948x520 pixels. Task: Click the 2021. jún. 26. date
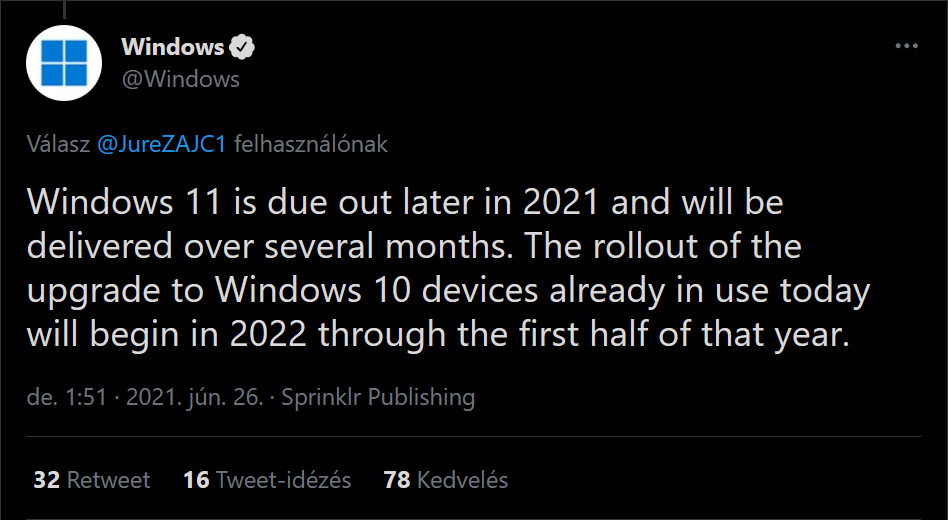coord(195,397)
